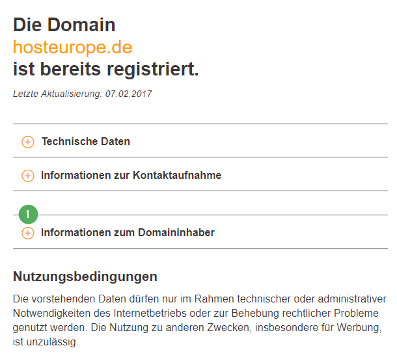397x361 pixels.
Task: Select the date 07.02.2017
Action: pyautogui.click(x=129, y=94)
